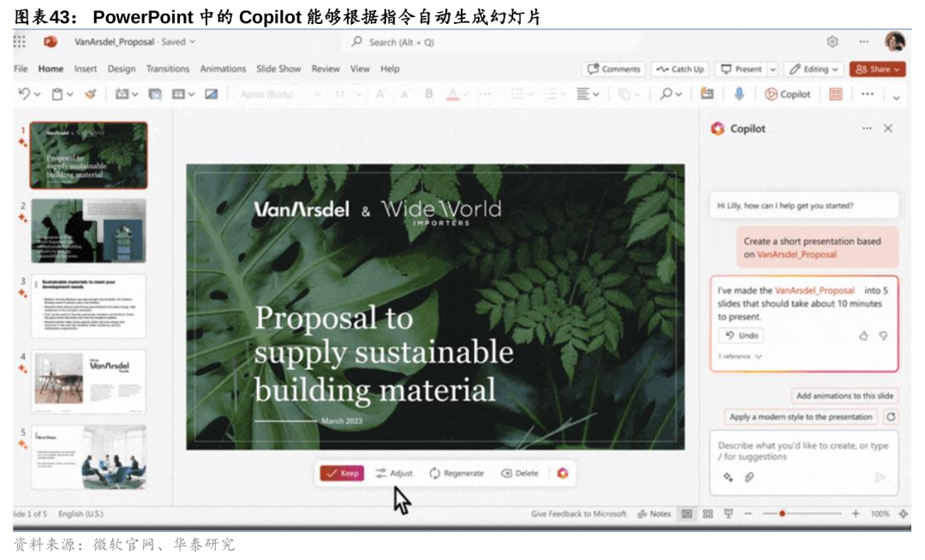Click the sparkle prompt guide icon
The image size is (925, 560).
pos(728,477)
